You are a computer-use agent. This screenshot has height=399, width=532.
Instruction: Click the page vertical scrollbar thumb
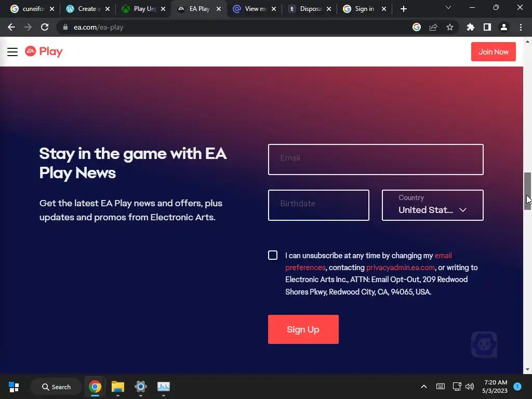527,191
